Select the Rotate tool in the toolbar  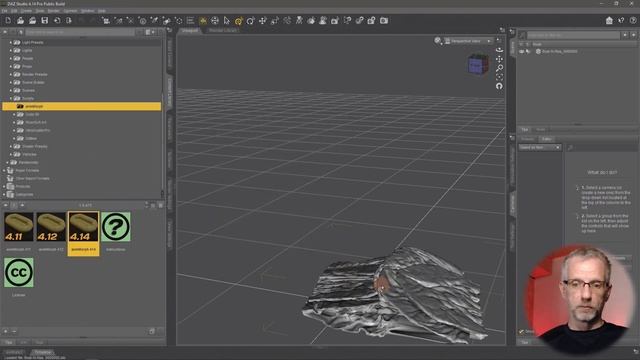click(250, 20)
